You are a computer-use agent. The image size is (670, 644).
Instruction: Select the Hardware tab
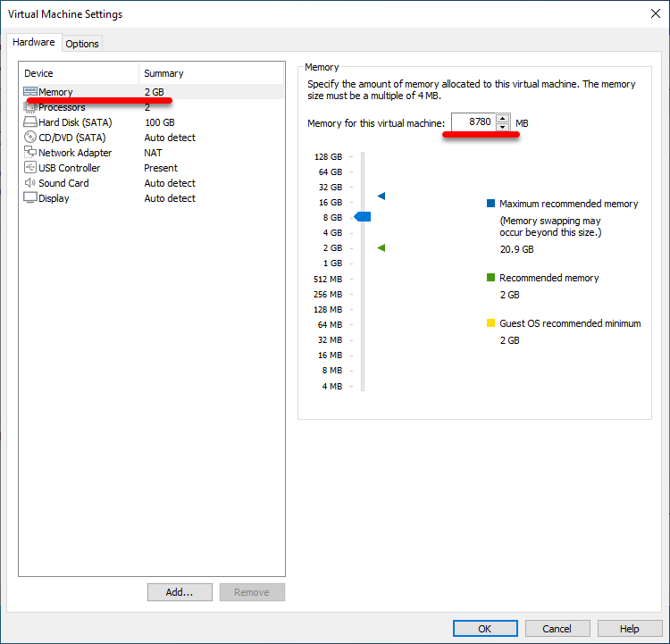coord(34,42)
